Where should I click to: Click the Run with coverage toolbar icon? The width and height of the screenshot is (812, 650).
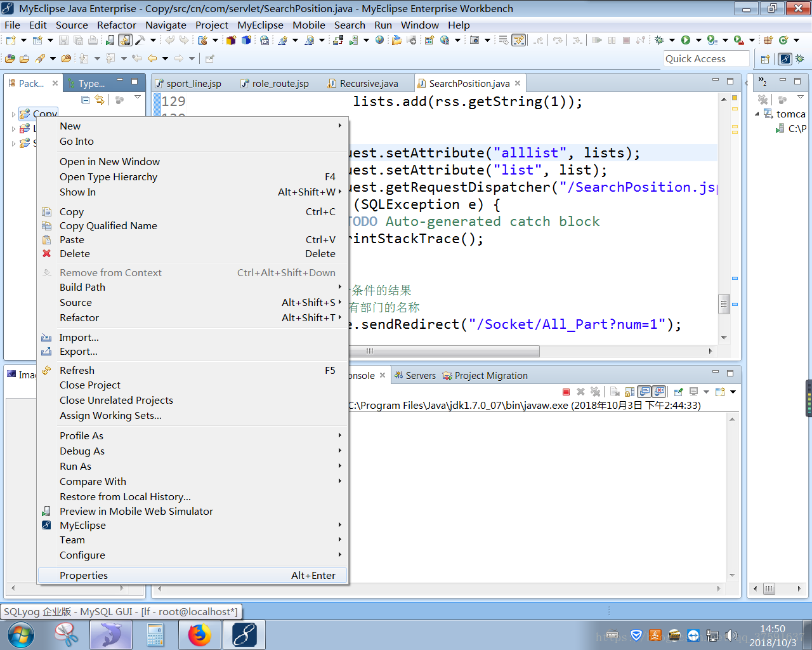[x=712, y=40]
